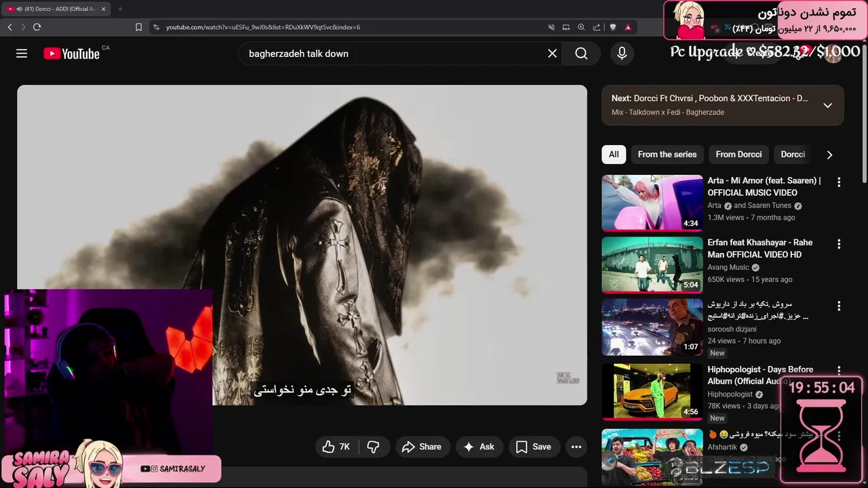Click 'Arta - Mi Amor' video title
This screenshot has height=488, width=868.
[764, 186]
